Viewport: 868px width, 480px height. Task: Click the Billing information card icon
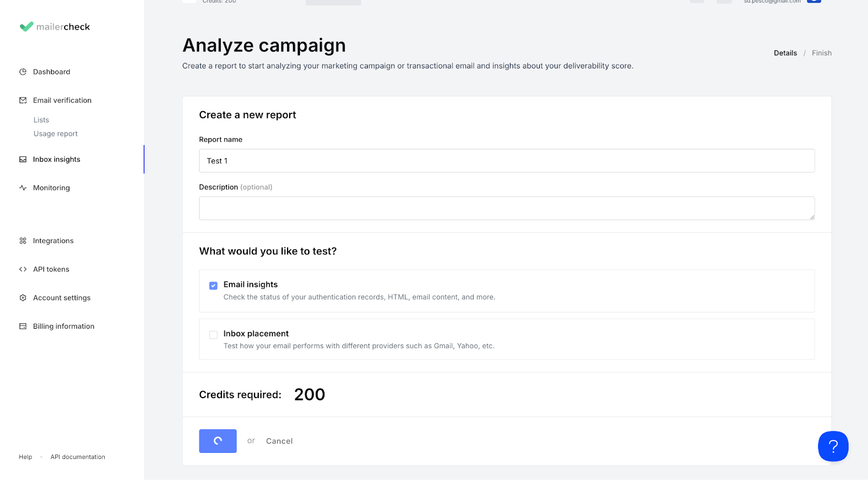coord(23,326)
